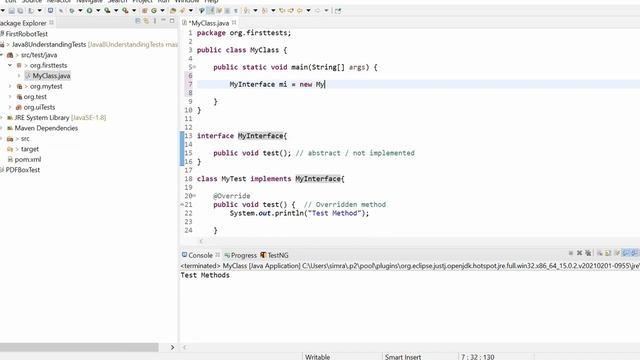Click the Save icon in the toolbar

click(x=11, y=11)
